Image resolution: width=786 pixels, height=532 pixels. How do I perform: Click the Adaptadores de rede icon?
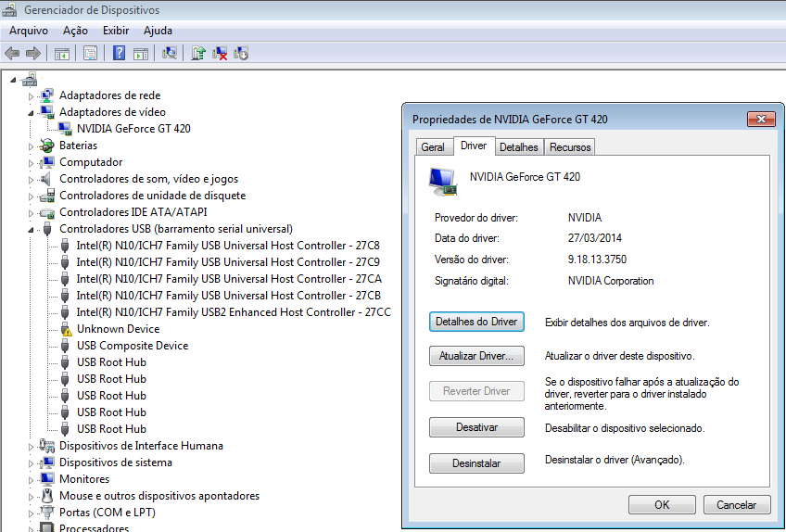[47, 95]
